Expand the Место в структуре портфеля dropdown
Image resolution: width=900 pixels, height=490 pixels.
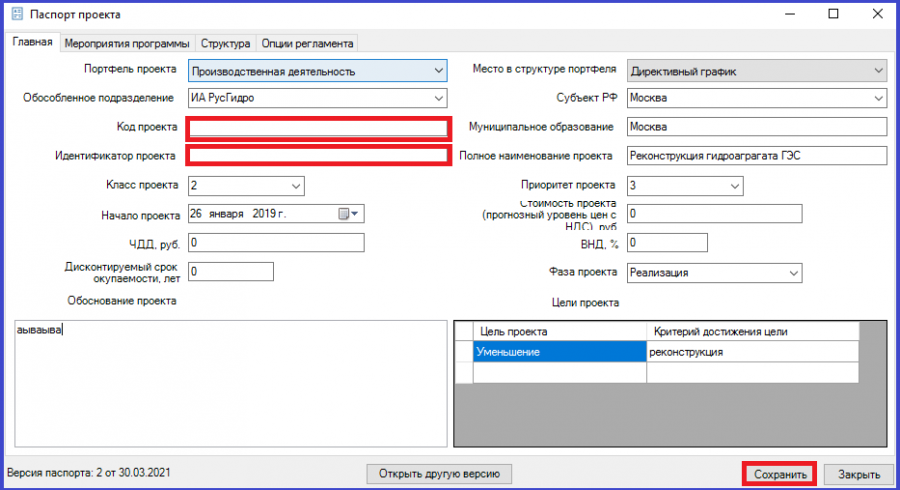point(878,71)
